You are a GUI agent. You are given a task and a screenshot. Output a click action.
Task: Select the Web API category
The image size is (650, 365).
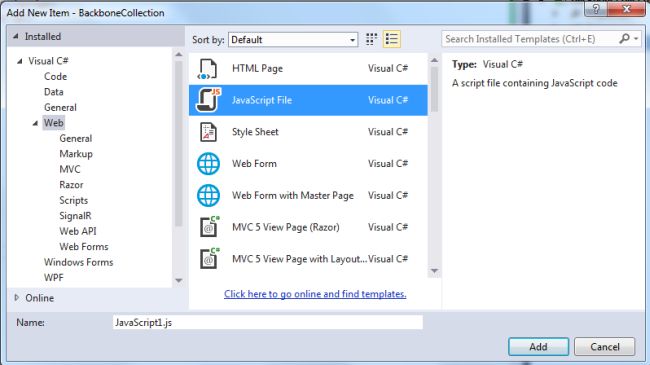(78, 231)
